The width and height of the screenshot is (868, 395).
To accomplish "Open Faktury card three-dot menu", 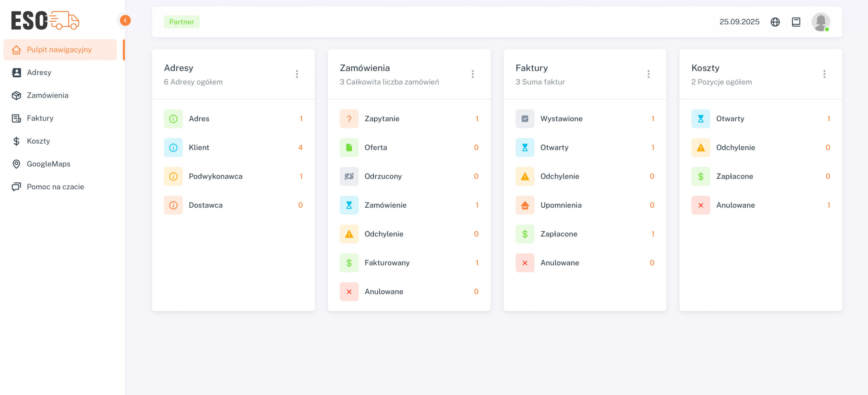I will [x=648, y=74].
